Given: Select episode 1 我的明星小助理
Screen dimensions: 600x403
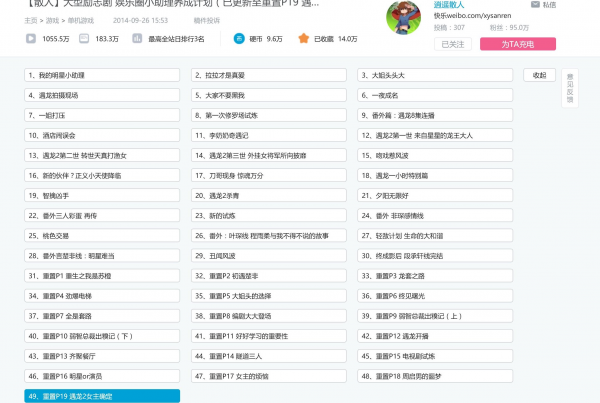Looking at the screenshot, I should click(102, 75).
